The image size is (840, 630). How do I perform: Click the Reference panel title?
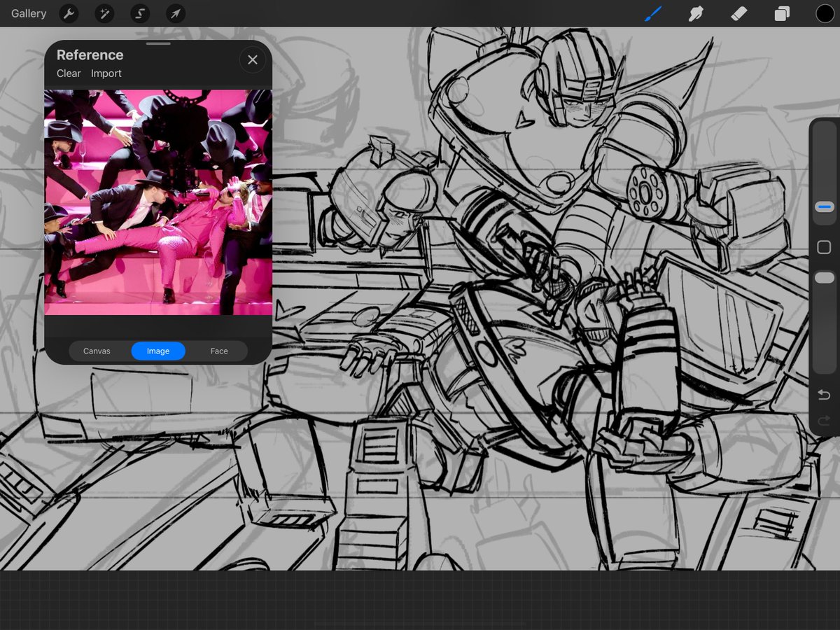90,55
